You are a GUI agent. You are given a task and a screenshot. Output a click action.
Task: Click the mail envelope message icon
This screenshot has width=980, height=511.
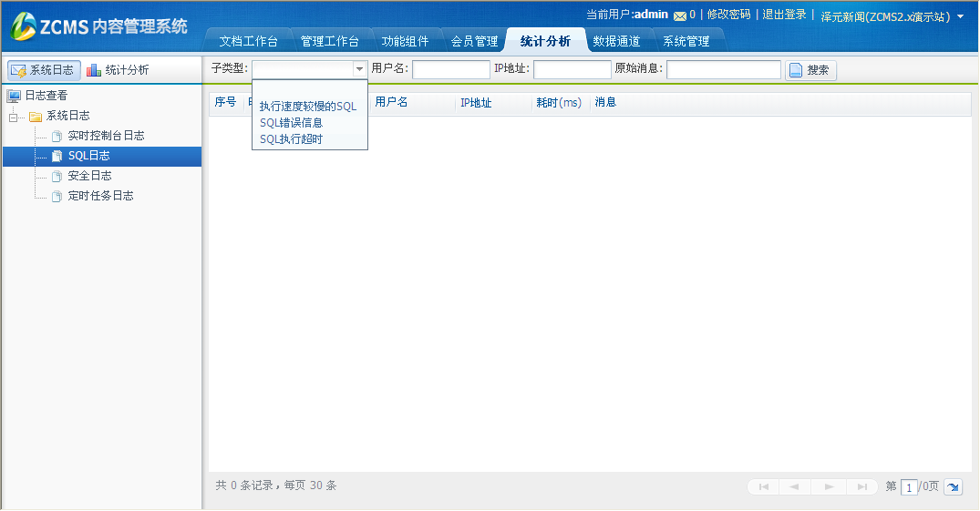[x=679, y=15]
